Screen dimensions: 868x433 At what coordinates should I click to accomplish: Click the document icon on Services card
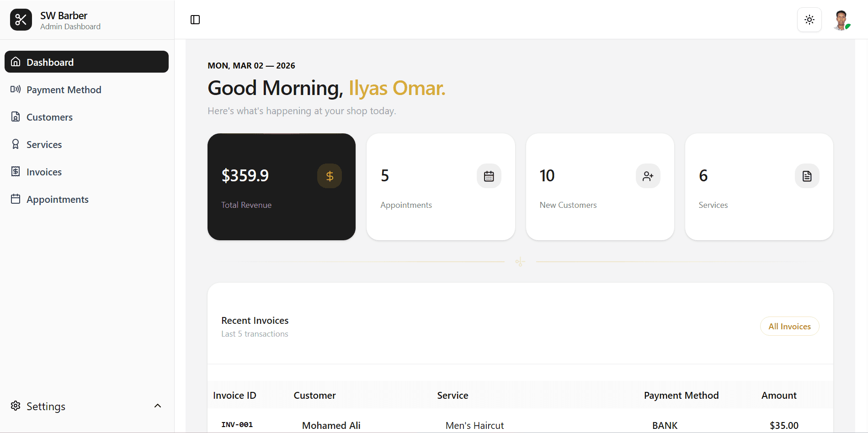807,176
